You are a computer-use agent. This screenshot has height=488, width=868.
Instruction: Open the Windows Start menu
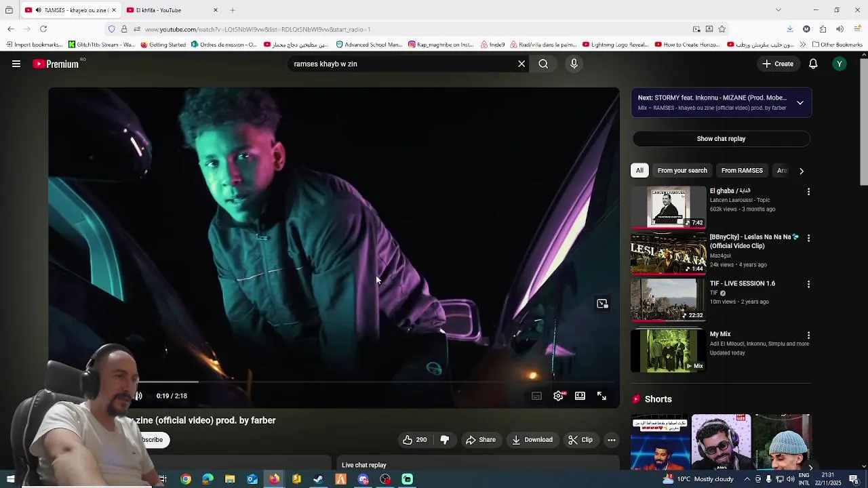coord(11,479)
